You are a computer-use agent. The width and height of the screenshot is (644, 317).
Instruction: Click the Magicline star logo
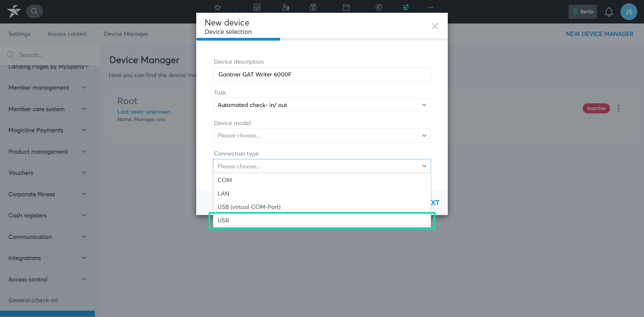[x=14, y=11]
